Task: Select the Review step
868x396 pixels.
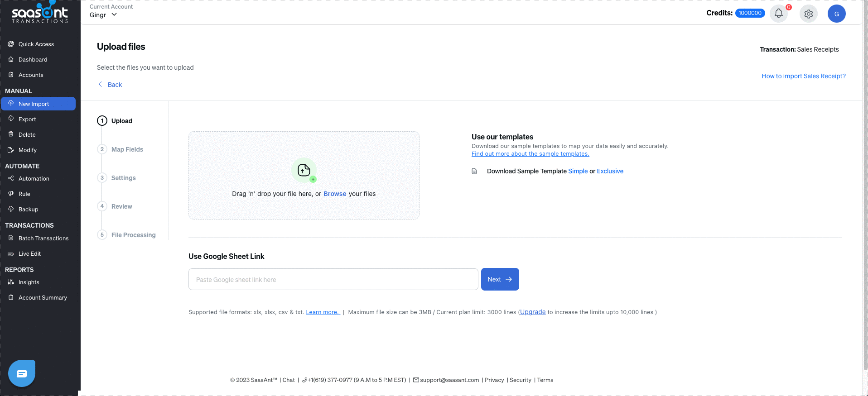Action: tap(115, 206)
